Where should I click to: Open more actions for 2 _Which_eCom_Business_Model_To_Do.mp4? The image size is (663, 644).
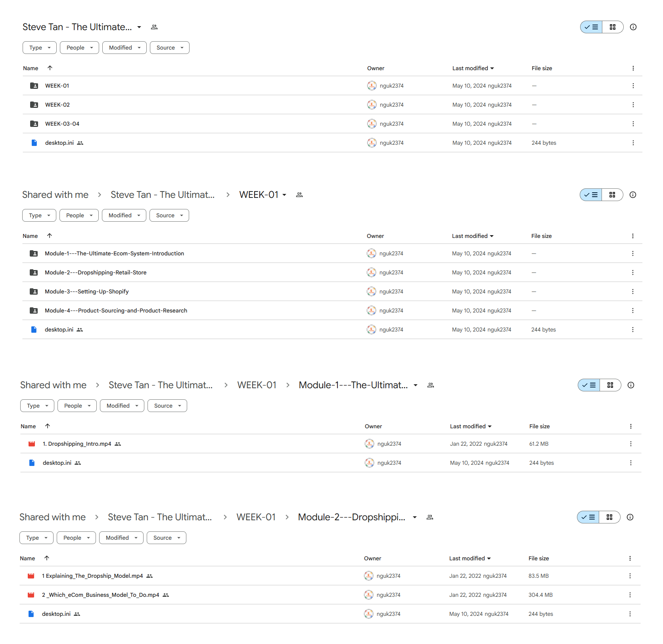[x=630, y=595]
